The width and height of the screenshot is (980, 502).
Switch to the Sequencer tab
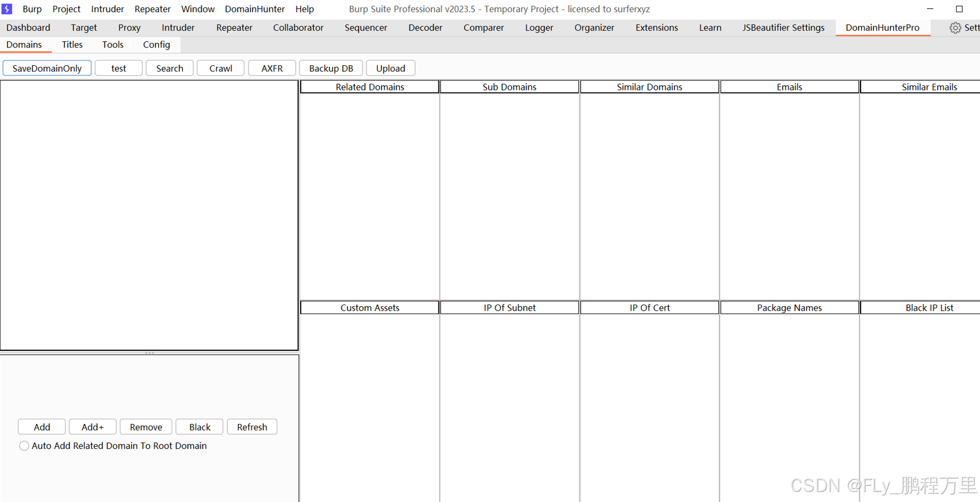[366, 27]
